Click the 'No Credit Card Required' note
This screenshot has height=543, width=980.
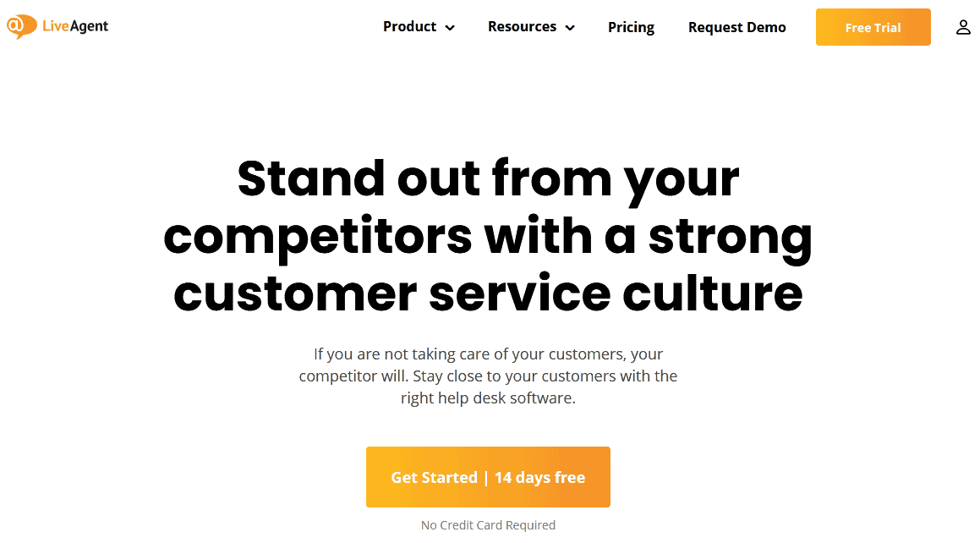488,525
